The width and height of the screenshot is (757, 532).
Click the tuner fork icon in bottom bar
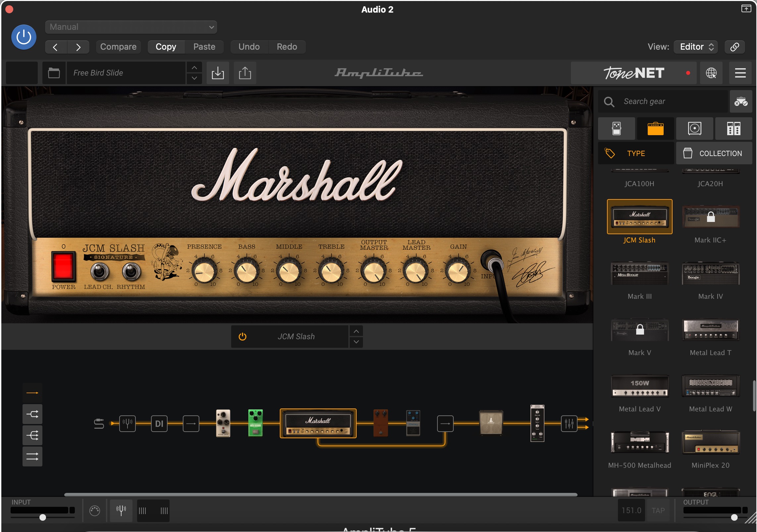(x=121, y=511)
